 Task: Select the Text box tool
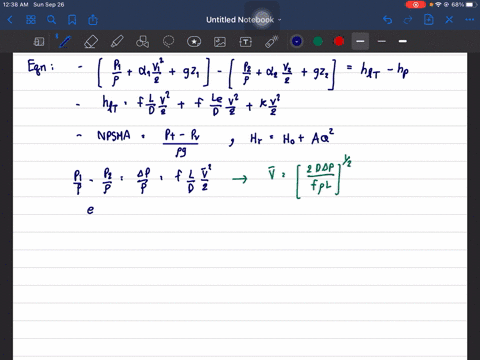pos(246,42)
